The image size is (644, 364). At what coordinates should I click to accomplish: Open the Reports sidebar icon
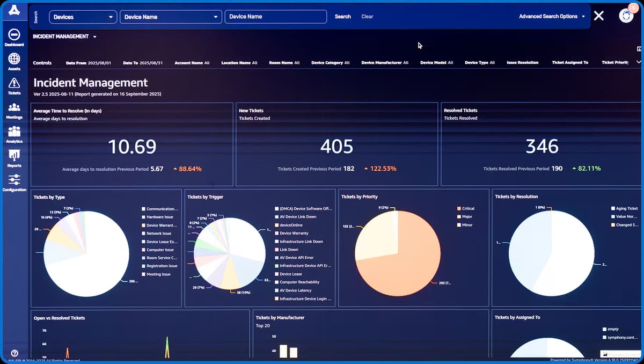coord(14,156)
